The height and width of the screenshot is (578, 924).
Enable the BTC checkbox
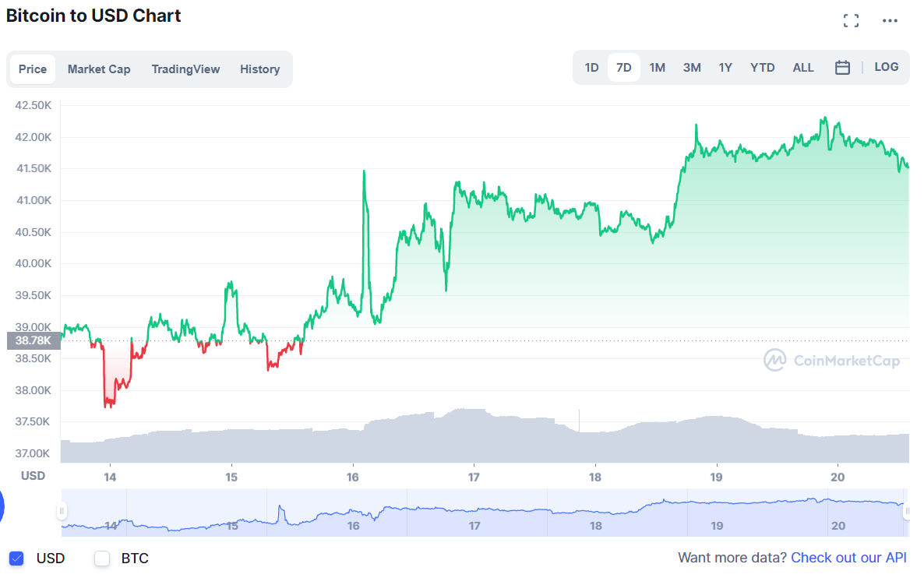(101, 558)
